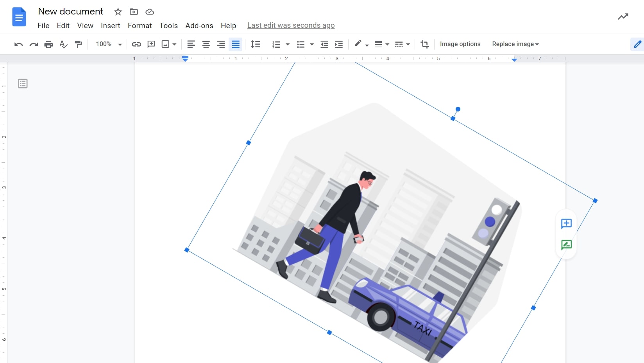The width and height of the screenshot is (644, 363).
Task: Enable left text alignment
Action: click(x=191, y=44)
